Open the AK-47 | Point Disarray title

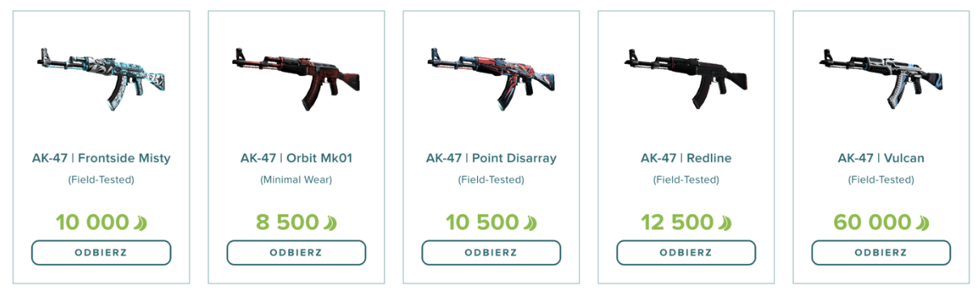(492, 158)
